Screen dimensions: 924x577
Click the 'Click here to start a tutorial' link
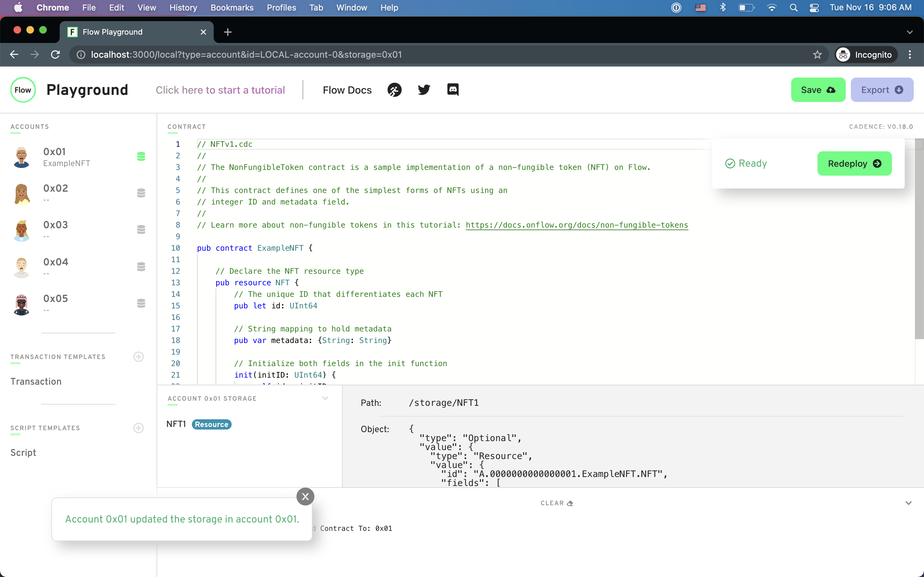click(220, 90)
